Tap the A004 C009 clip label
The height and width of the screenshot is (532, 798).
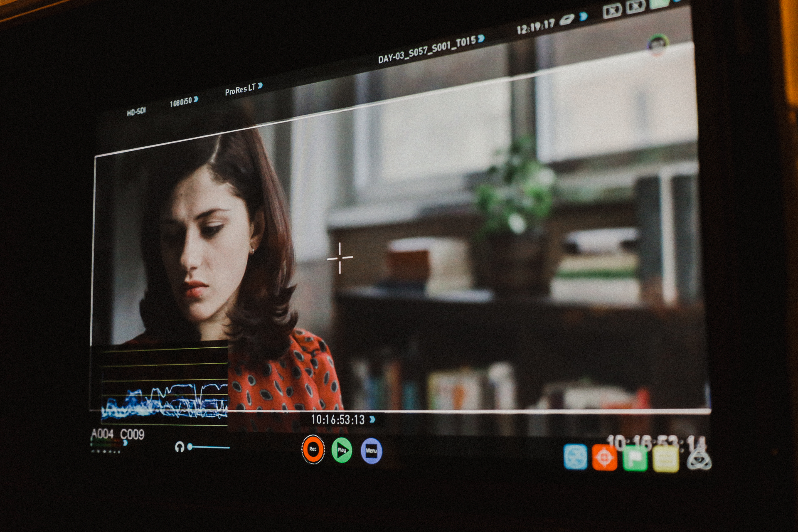tap(118, 434)
